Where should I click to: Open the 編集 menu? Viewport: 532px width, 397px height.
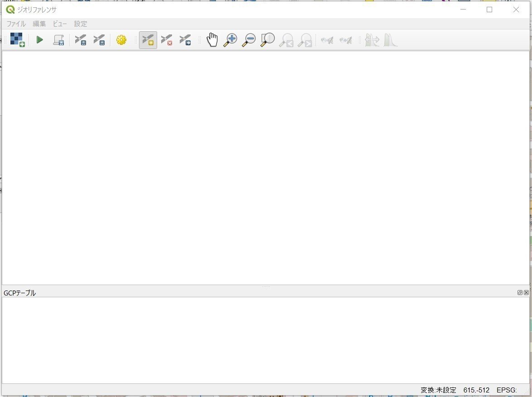[x=39, y=24]
